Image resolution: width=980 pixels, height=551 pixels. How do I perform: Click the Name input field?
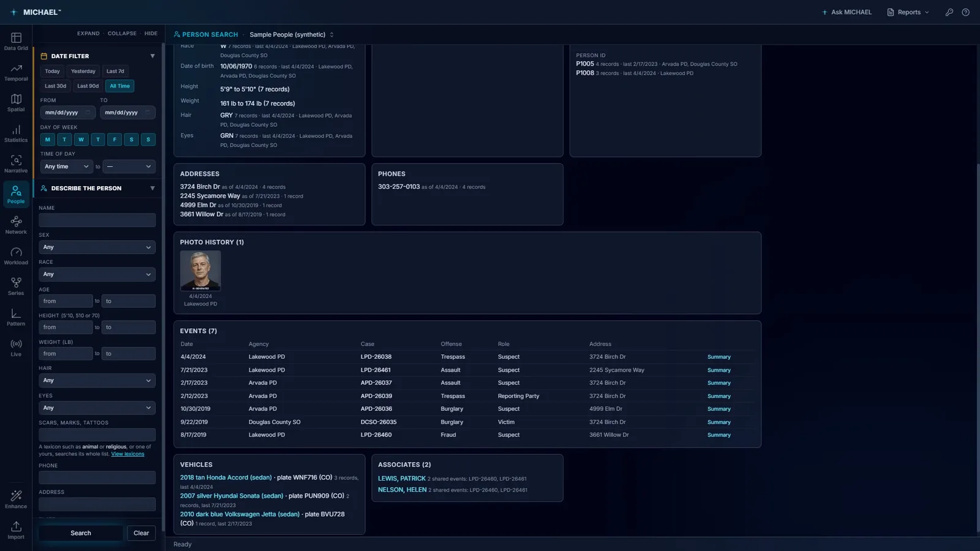tap(97, 220)
